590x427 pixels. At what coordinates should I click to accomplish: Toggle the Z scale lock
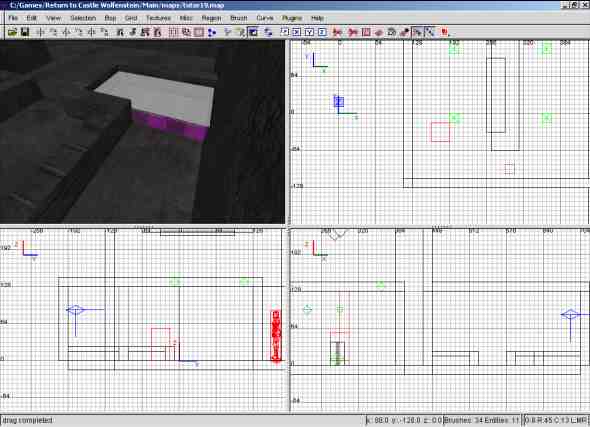click(x=322, y=32)
